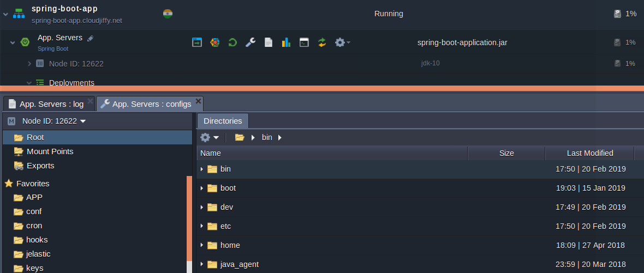
Task: Collapse the Deployments section
Action: [x=29, y=82]
